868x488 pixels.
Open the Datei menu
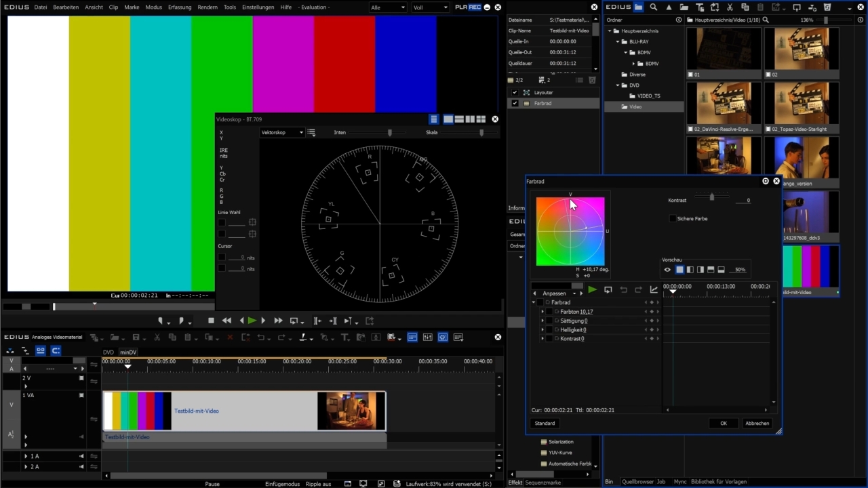click(41, 7)
